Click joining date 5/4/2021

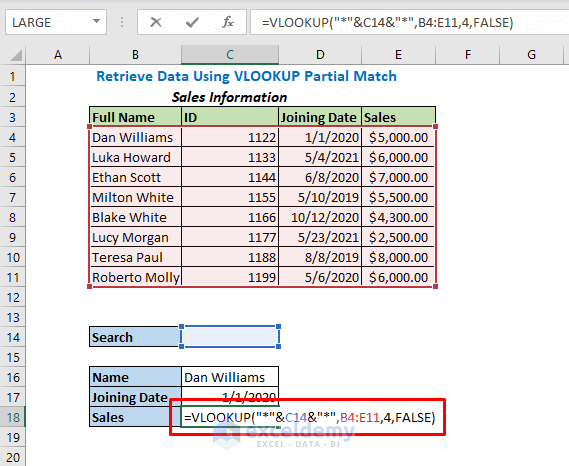tap(320, 158)
